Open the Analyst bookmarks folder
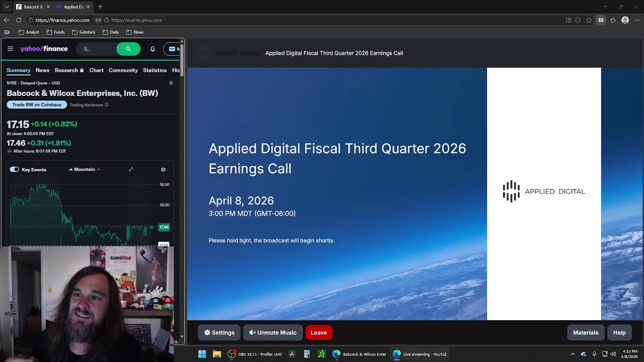Image resolution: width=644 pixels, height=362 pixels. click(29, 32)
